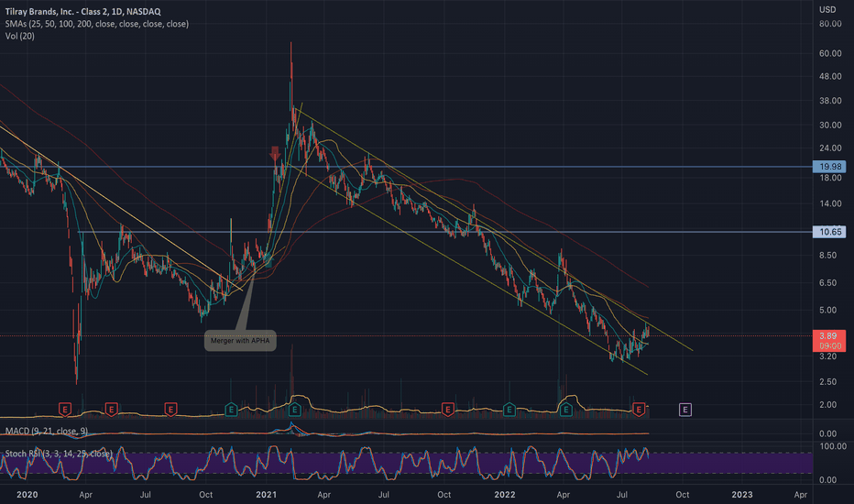Click the 100.00 Stoch RSI scale label

tap(832, 446)
